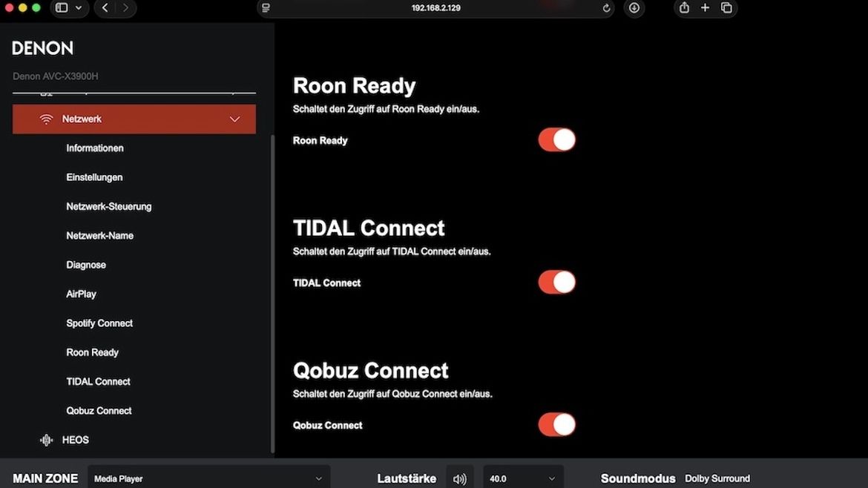Viewport: 868px width, 488px height.
Task: Click the Roon Ready section heading
Action: (x=355, y=86)
